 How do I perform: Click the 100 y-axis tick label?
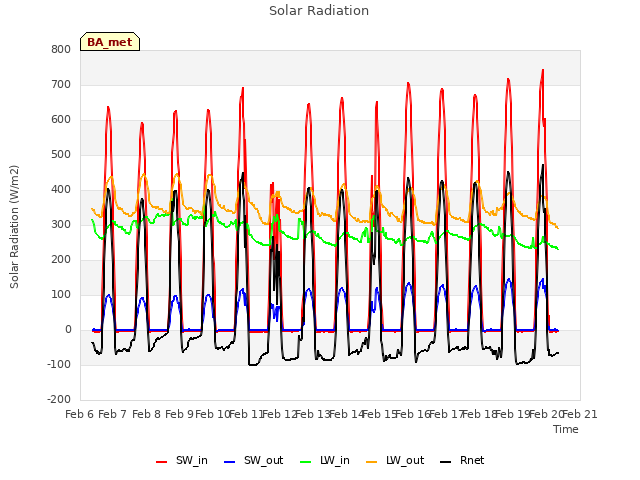61,295
